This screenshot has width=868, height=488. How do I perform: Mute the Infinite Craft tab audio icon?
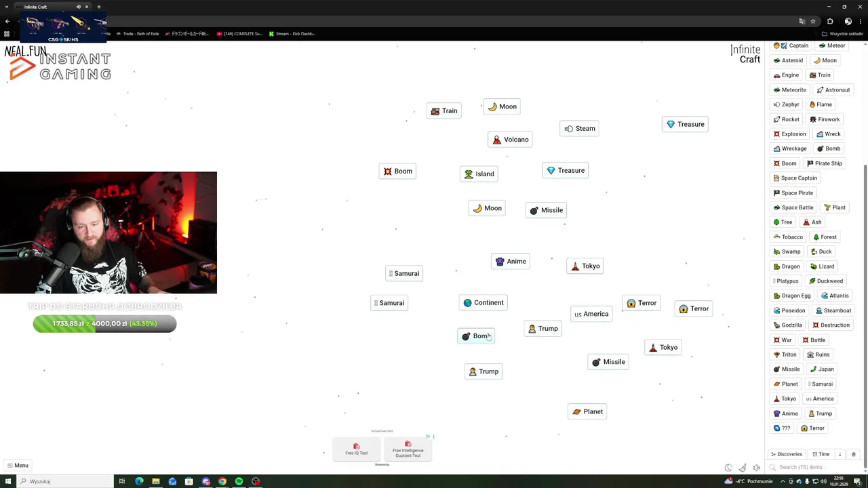point(78,7)
